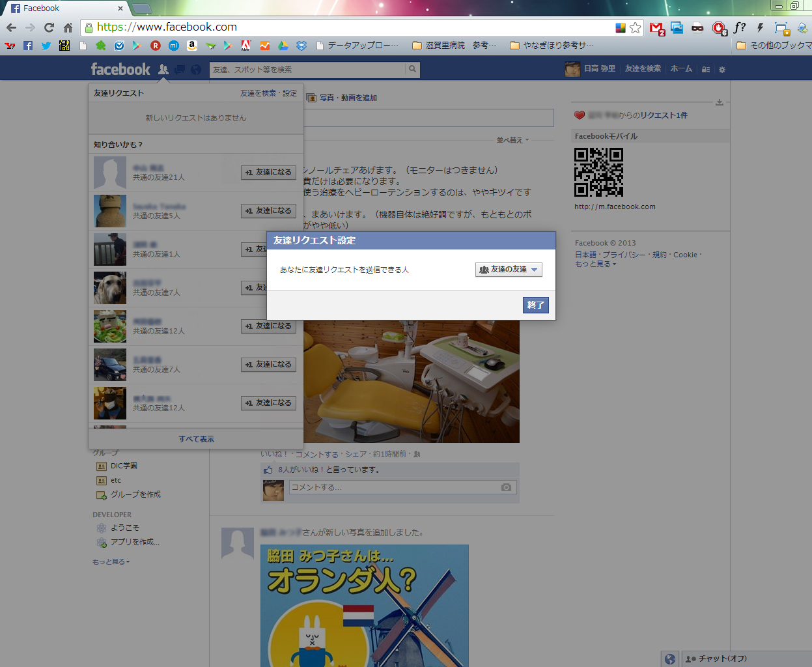This screenshot has height=667, width=812.
Task: Open profile 日高 弥里 in top bar
Action: pyautogui.click(x=590, y=68)
